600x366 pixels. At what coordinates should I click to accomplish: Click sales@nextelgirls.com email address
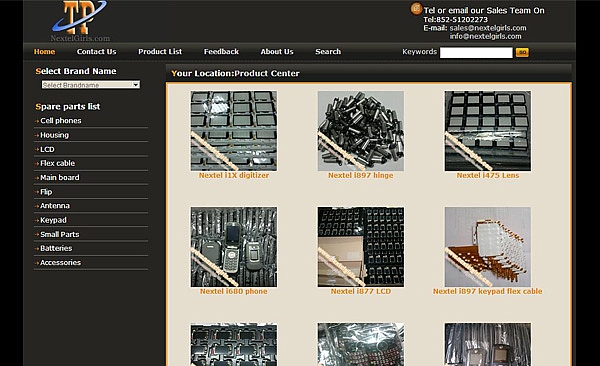click(x=488, y=28)
